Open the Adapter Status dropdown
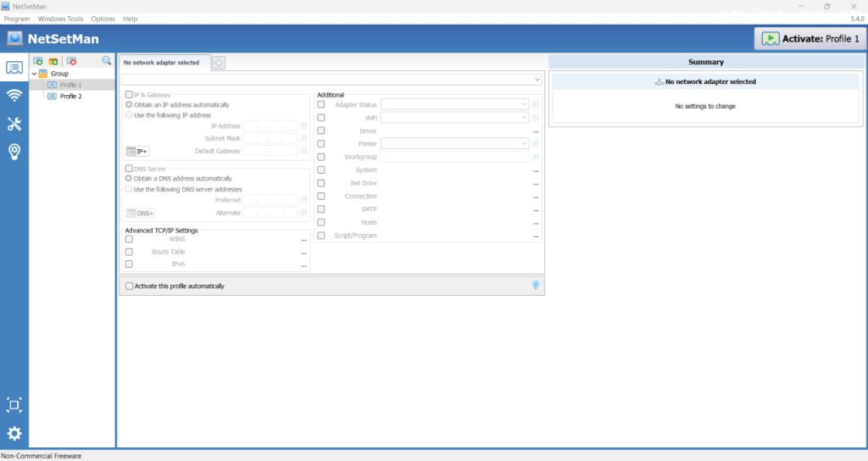This screenshot has width=868, height=461. pos(454,104)
